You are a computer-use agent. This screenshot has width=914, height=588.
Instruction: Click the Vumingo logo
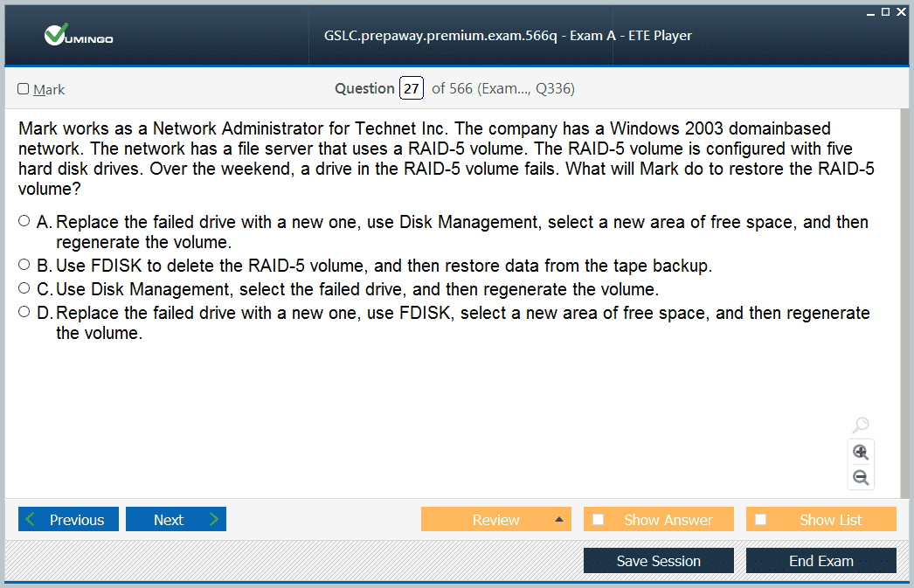(x=79, y=36)
